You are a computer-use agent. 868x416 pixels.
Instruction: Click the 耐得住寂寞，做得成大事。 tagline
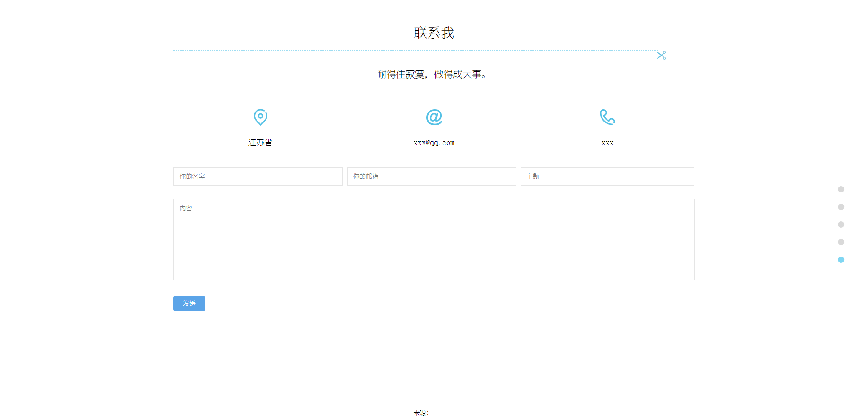click(x=432, y=75)
